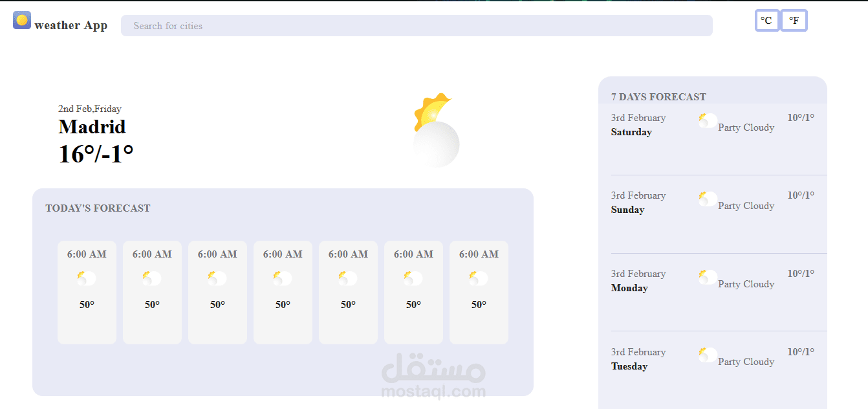Switch temperature units to Fahrenheit

[794, 20]
